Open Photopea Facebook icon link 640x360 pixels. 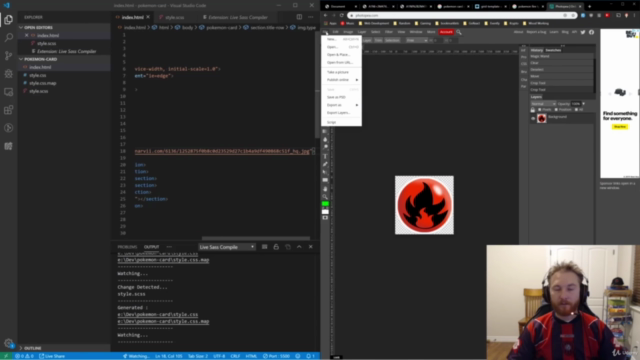point(591,32)
